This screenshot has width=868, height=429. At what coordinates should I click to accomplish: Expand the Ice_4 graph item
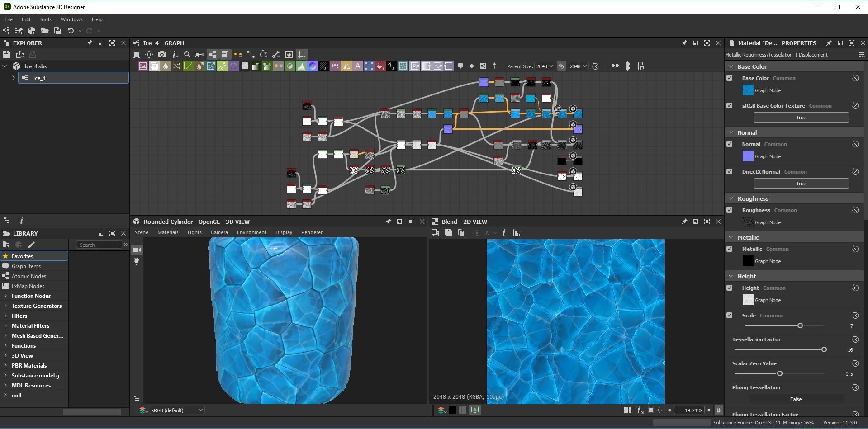14,78
